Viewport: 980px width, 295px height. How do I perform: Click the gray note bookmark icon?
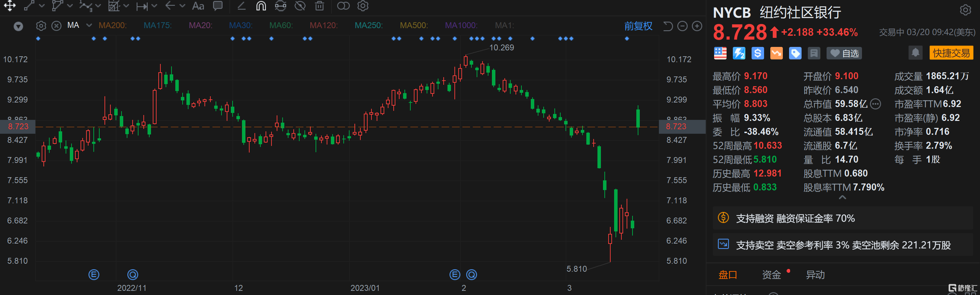pos(814,53)
